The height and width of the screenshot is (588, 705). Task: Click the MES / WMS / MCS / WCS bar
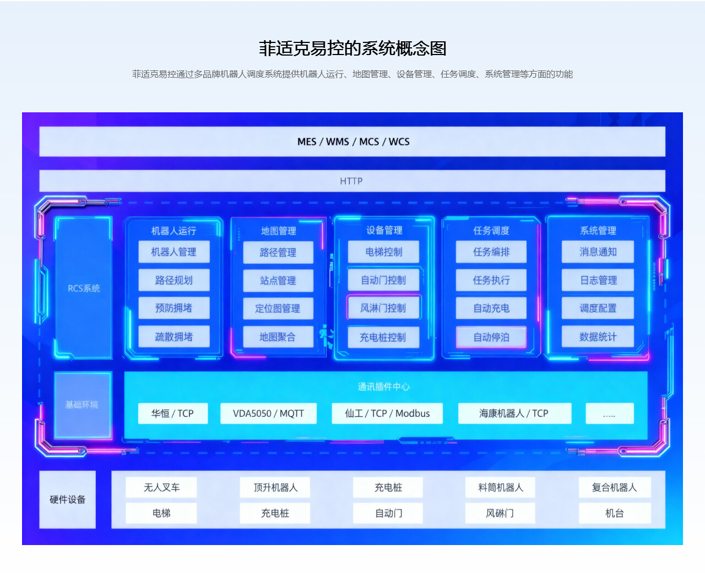[x=352, y=141]
